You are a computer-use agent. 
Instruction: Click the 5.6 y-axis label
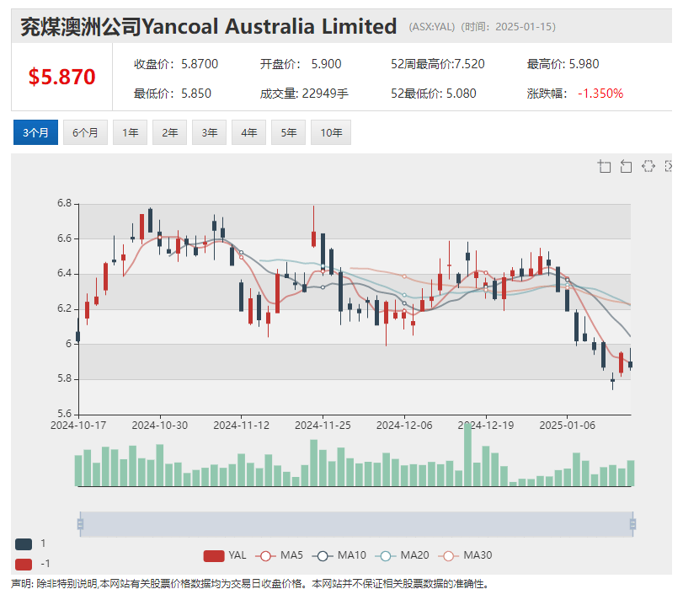click(x=65, y=414)
